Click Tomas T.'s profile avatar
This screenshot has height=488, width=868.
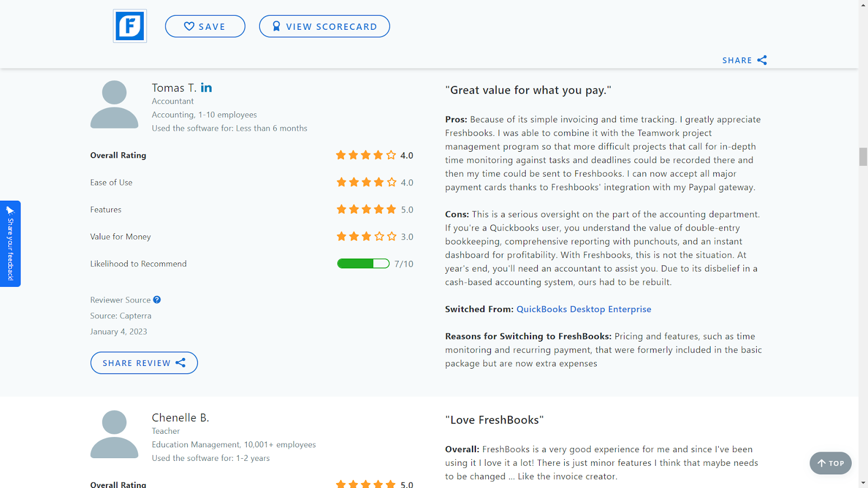point(114,105)
